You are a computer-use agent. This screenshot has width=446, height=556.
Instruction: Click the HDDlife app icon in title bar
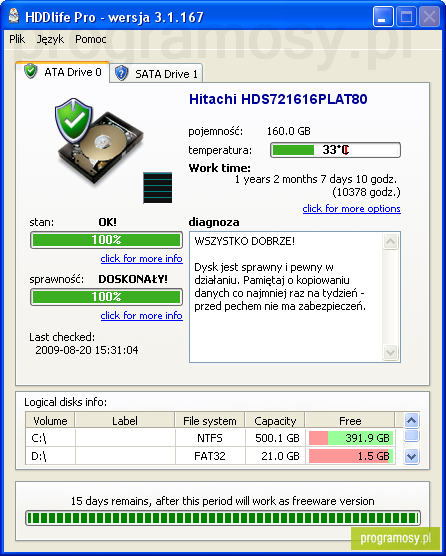point(13,16)
